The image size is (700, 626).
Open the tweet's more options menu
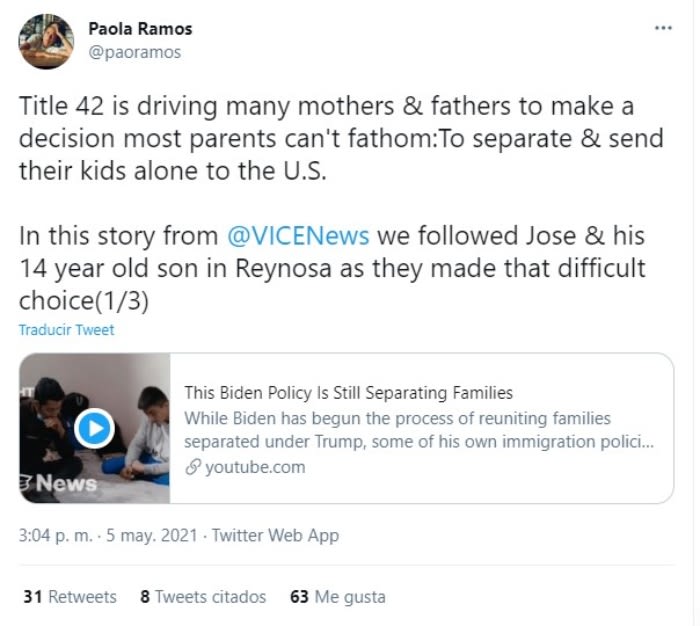point(662,27)
